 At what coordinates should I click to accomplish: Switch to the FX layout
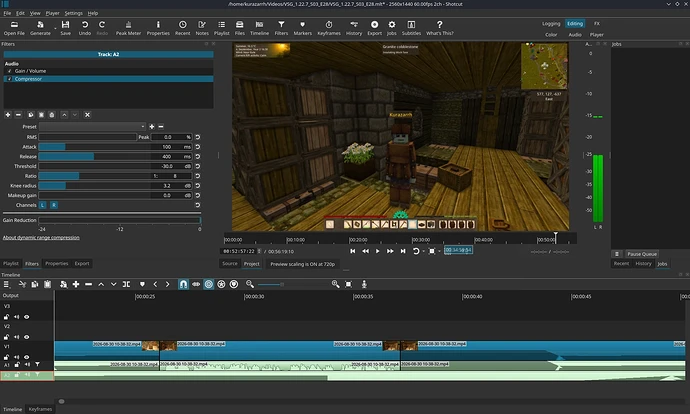[597, 24]
